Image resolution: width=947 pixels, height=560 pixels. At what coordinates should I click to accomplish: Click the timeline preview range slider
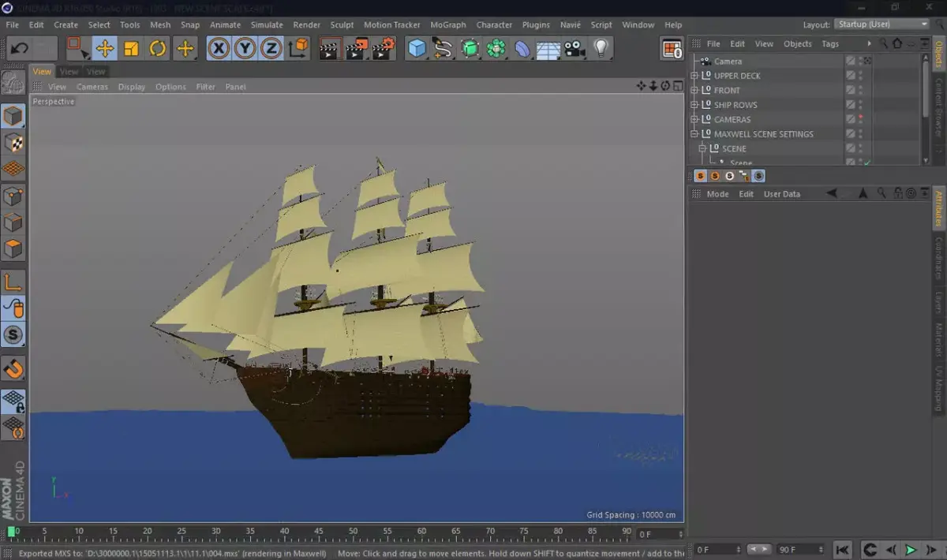click(x=758, y=549)
